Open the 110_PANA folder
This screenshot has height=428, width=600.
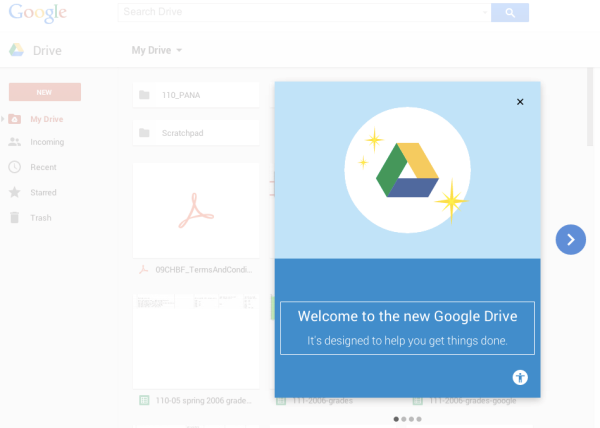[x=195, y=95]
